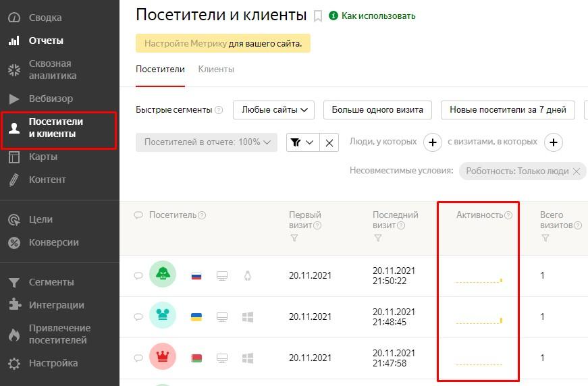Open the Посетителей в отчете: 100% dropdown
The height and width of the screenshot is (386, 588).
coord(207,142)
